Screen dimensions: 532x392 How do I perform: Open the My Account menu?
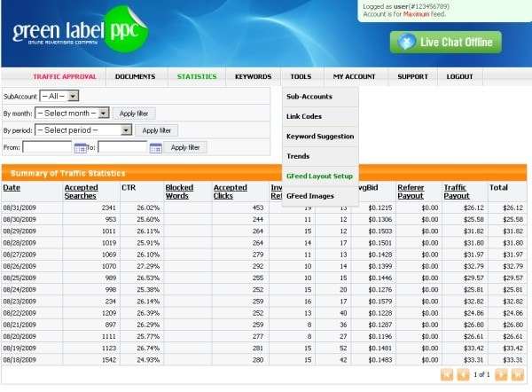(354, 76)
